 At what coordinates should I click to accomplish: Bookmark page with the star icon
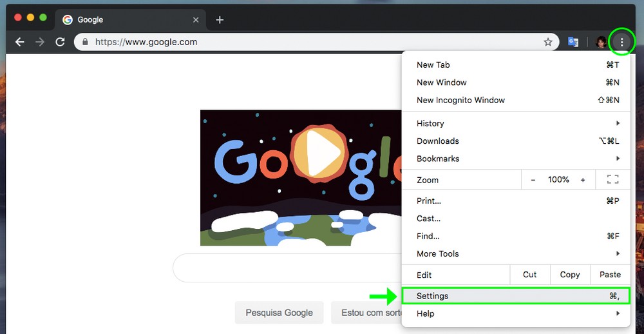click(x=548, y=42)
